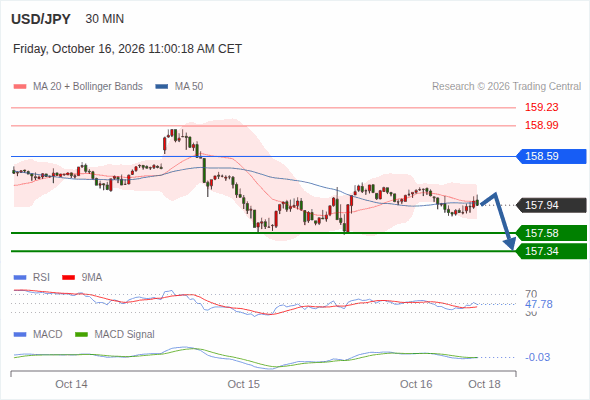Click the RSI 70 level label
The height and width of the screenshot is (400, 590).
(531, 294)
